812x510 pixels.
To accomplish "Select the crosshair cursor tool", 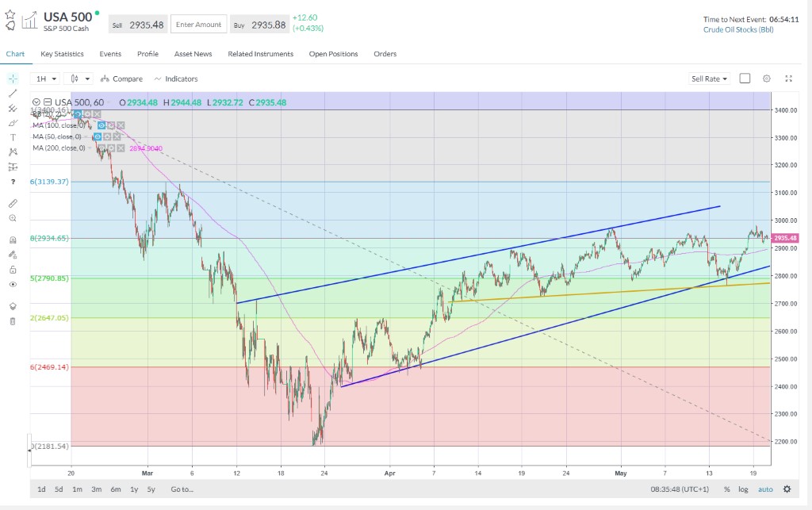I will (x=13, y=79).
